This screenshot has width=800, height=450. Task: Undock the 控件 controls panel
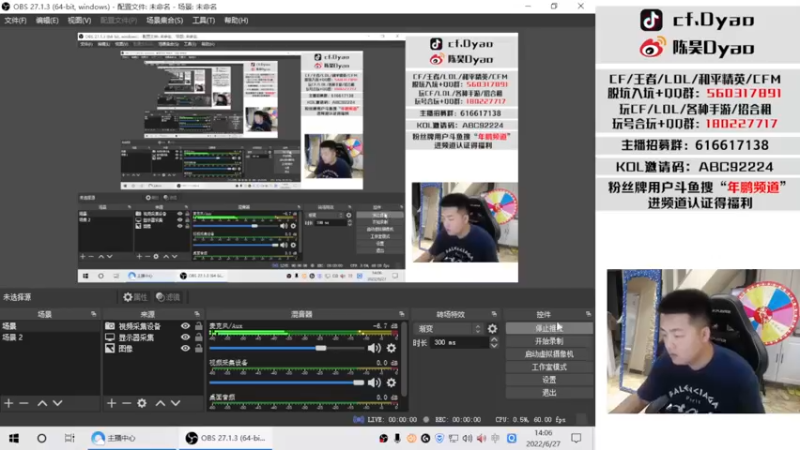click(588, 314)
